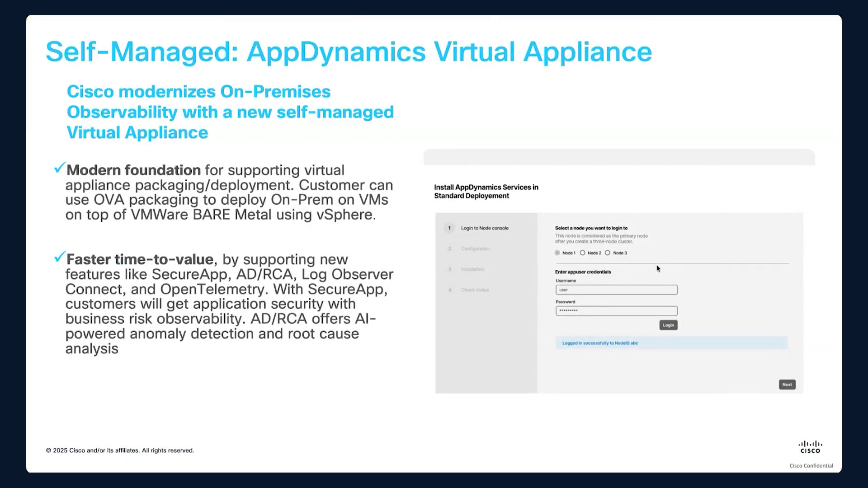This screenshot has width=868, height=488.
Task: Click the Password input field
Action: (617, 311)
